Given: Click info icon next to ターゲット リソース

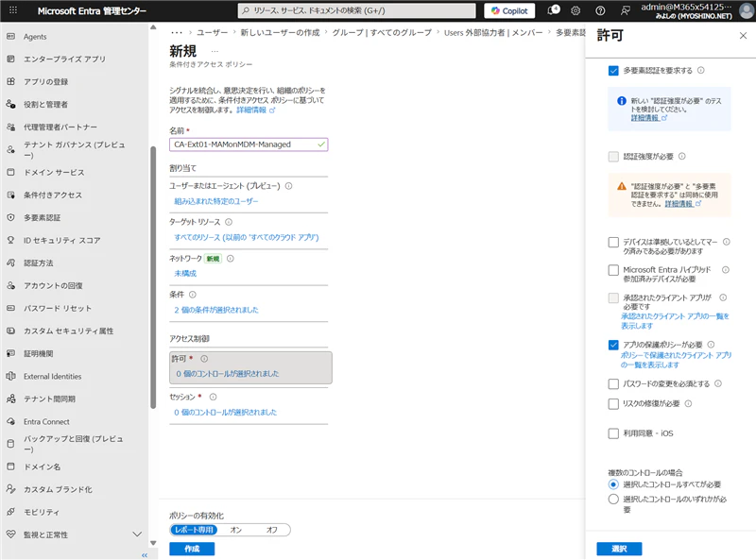Looking at the screenshot, I should tap(229, 222).
